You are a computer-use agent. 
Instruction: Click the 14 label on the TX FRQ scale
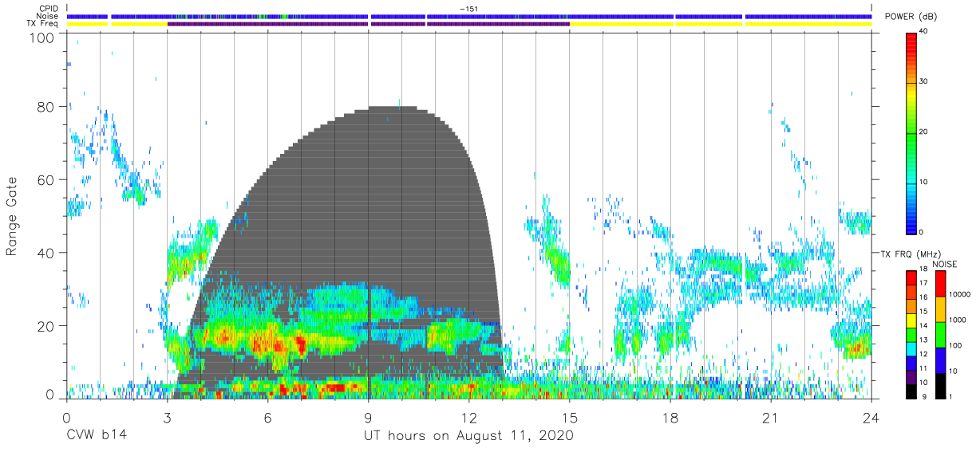[923, 326]
